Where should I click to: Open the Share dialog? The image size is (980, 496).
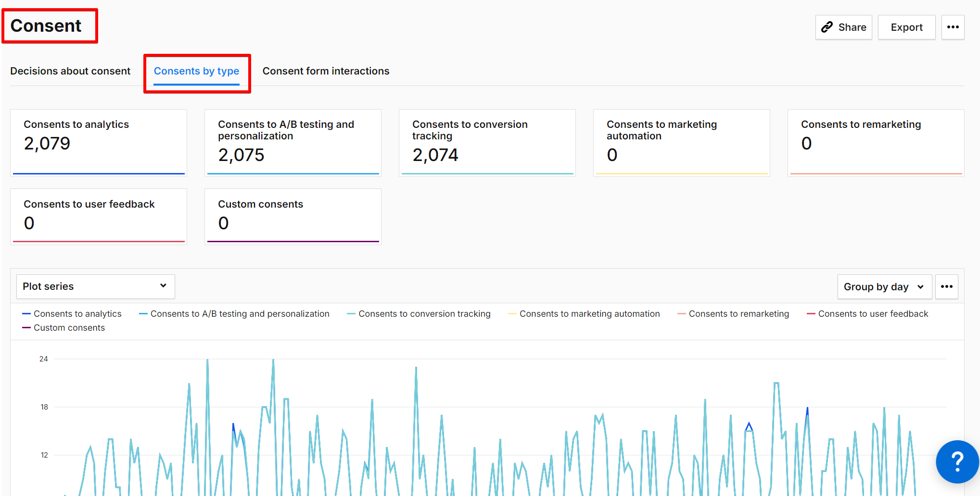point(843,27)
